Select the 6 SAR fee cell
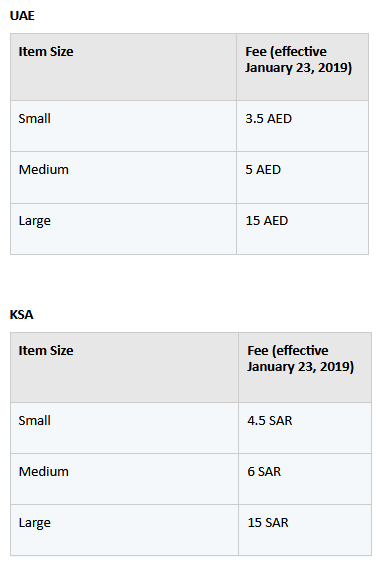The image size is (376, 564). (x=305, y=479)
